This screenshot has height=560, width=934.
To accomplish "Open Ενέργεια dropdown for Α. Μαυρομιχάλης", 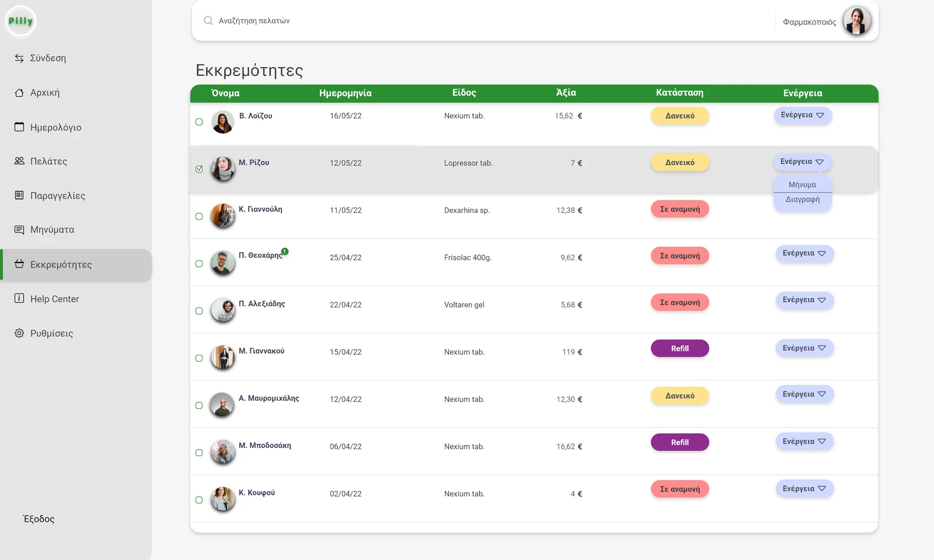I will coord(804,394).
